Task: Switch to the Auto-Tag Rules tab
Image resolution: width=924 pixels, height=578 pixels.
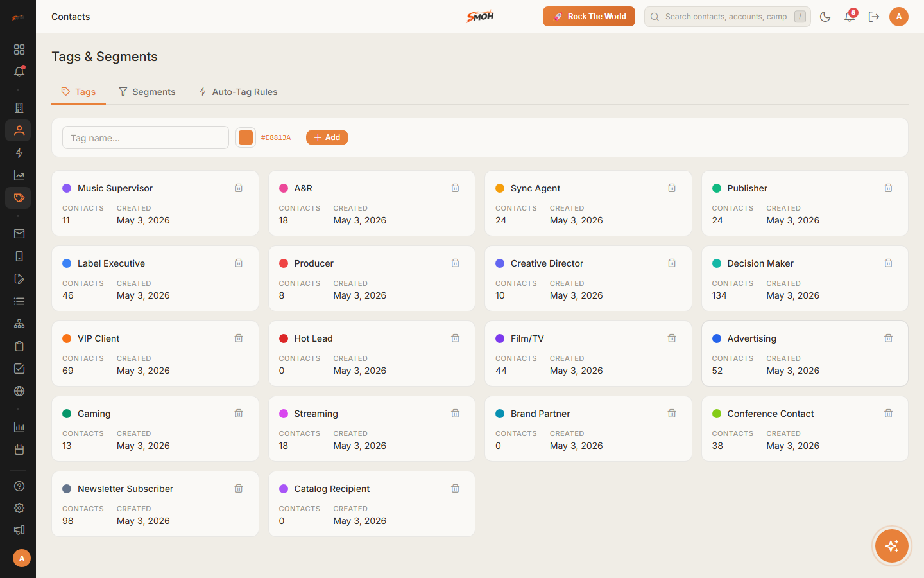Action: (x=238, y=92)
